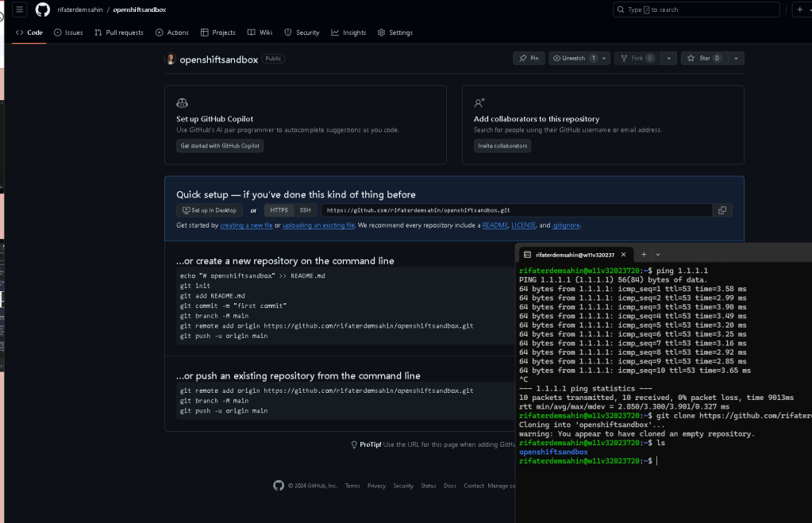Open the Security tab
The image size is (812, 523).
(302, 32)
